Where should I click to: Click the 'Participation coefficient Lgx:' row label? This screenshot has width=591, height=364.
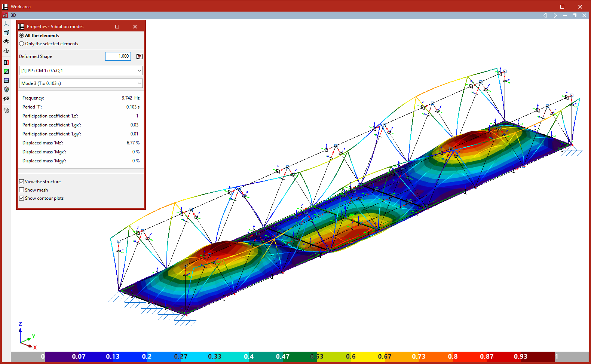coord(52,125)
